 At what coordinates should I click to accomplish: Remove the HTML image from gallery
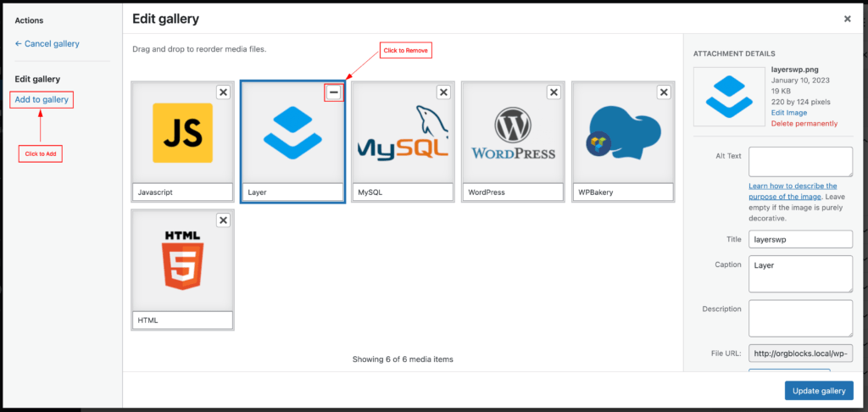[x=223, y=220]
